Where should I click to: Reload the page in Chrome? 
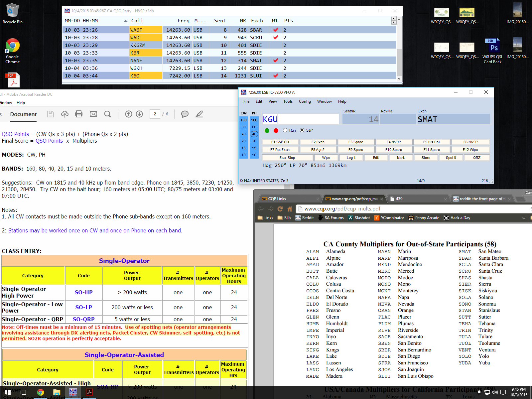(280, 209)
